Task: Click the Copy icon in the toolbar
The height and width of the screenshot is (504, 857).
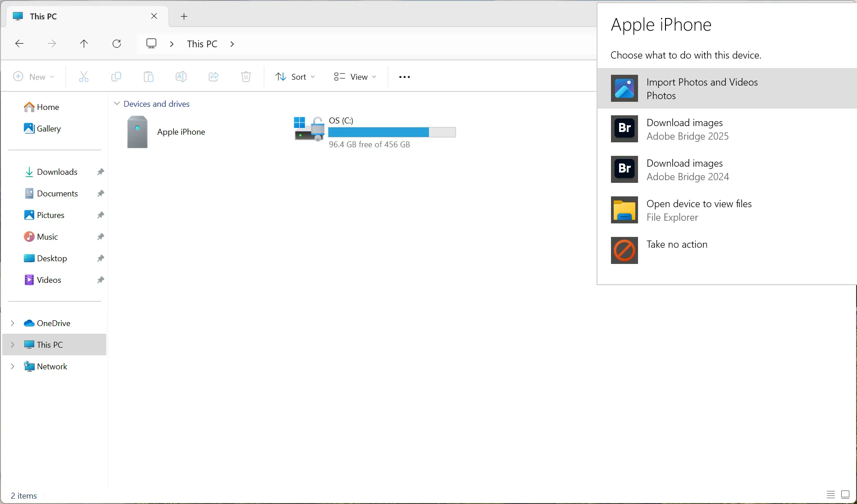Action: [116, 77]
